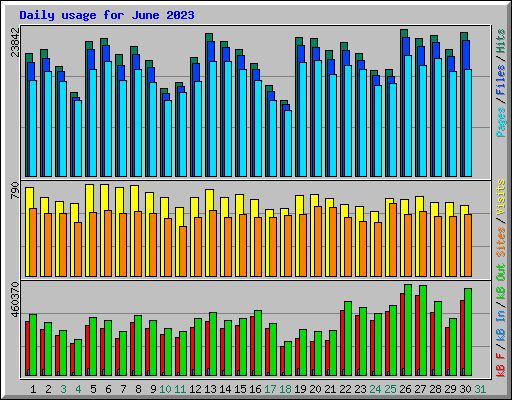Click weekend day 24 on the x-axis
Image resolution: width=512 pixels, height=400 pixels.
coord(375,389)
